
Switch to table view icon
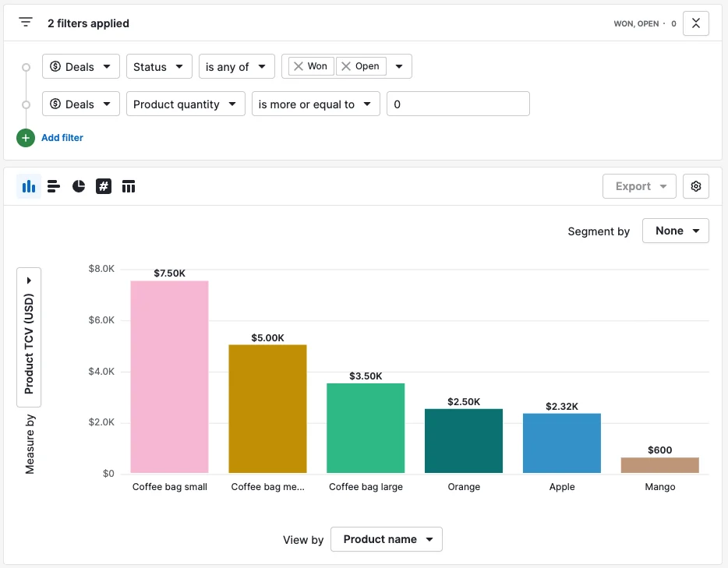pos(129,186)
